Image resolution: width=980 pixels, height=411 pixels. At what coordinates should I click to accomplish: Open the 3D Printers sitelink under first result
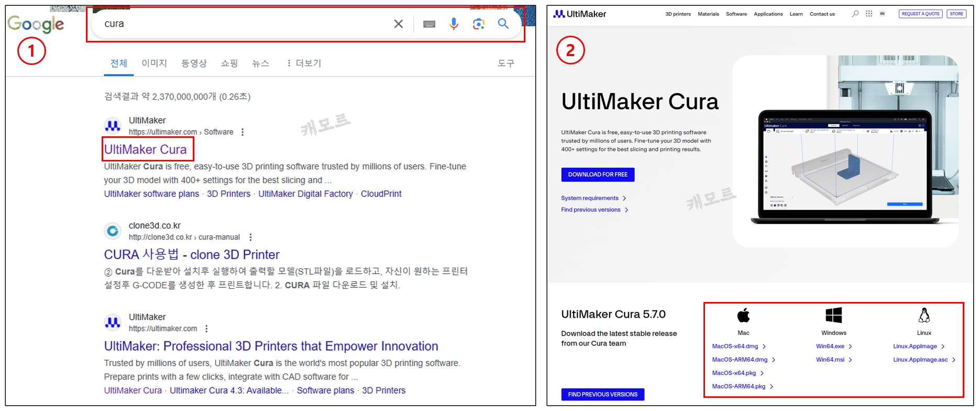coord(228,194)
